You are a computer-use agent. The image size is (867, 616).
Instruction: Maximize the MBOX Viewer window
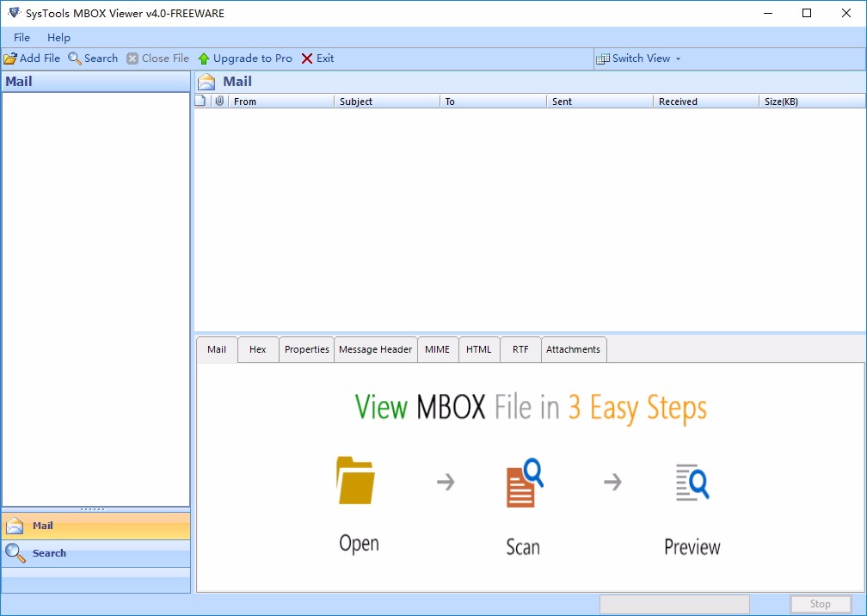click(x=807, y=13)
